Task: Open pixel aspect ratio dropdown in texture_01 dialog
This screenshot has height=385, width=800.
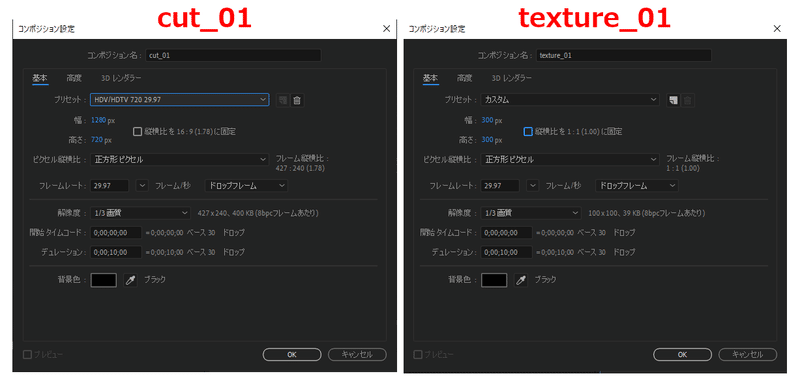Action: (x=570, y=160)
